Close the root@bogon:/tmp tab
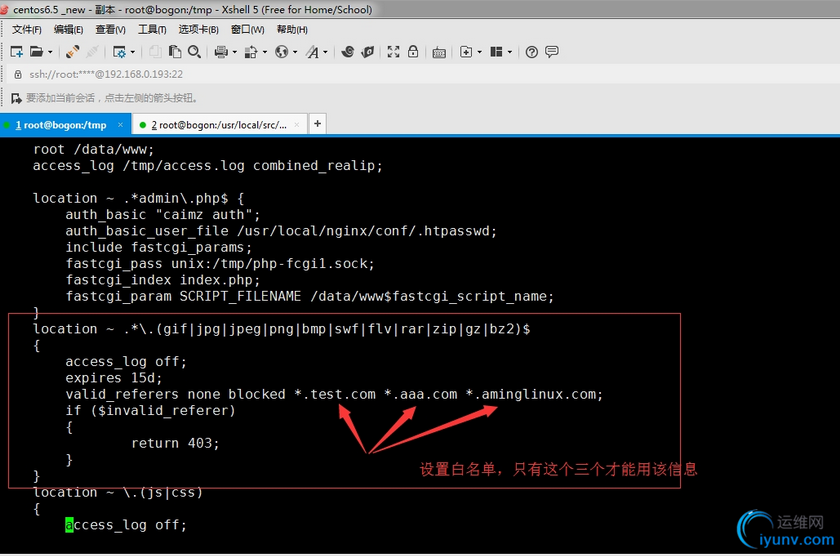The width and height of the screenshot is (840, 556). (x=121, y=125)
